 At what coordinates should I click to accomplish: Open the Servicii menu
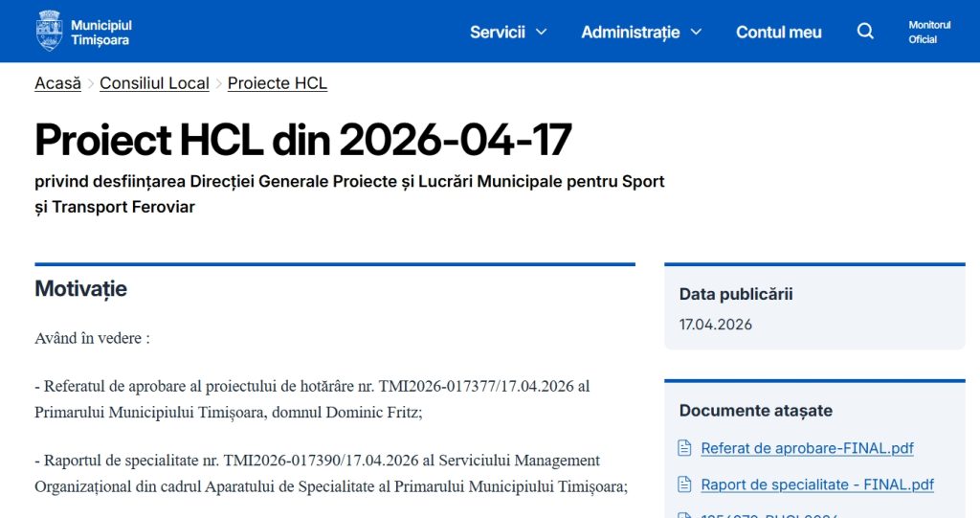(498, 32)
